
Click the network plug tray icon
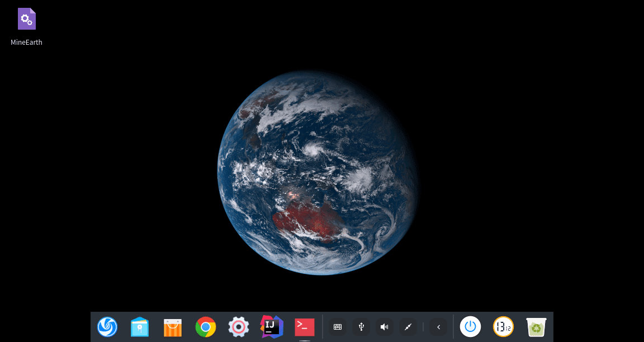coord(408,327)
